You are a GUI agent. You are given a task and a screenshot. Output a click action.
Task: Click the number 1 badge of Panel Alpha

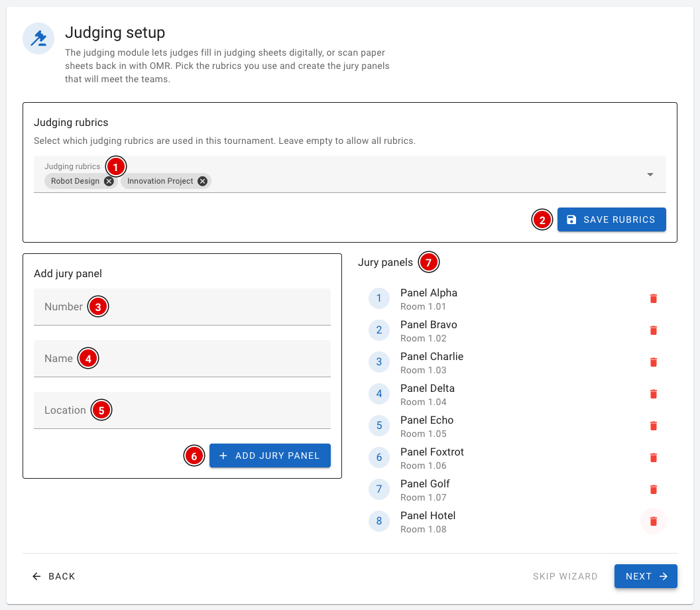(379, 298)
